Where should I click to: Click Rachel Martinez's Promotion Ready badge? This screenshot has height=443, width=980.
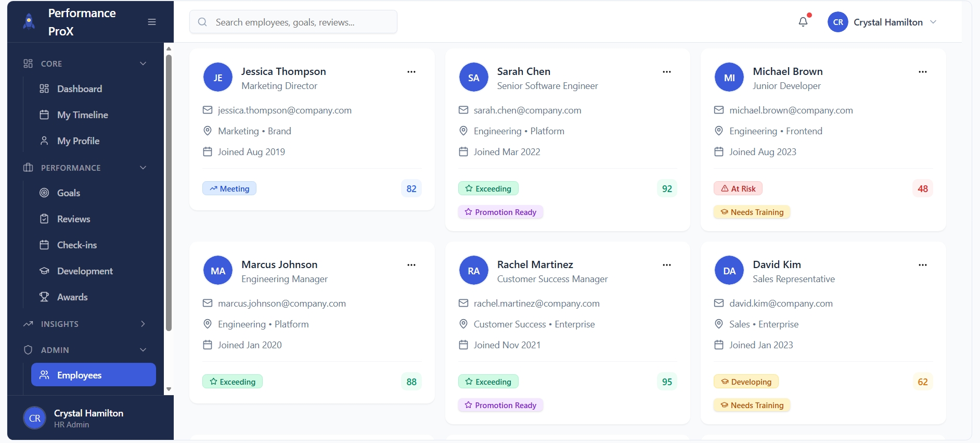[x=500, y=405]
